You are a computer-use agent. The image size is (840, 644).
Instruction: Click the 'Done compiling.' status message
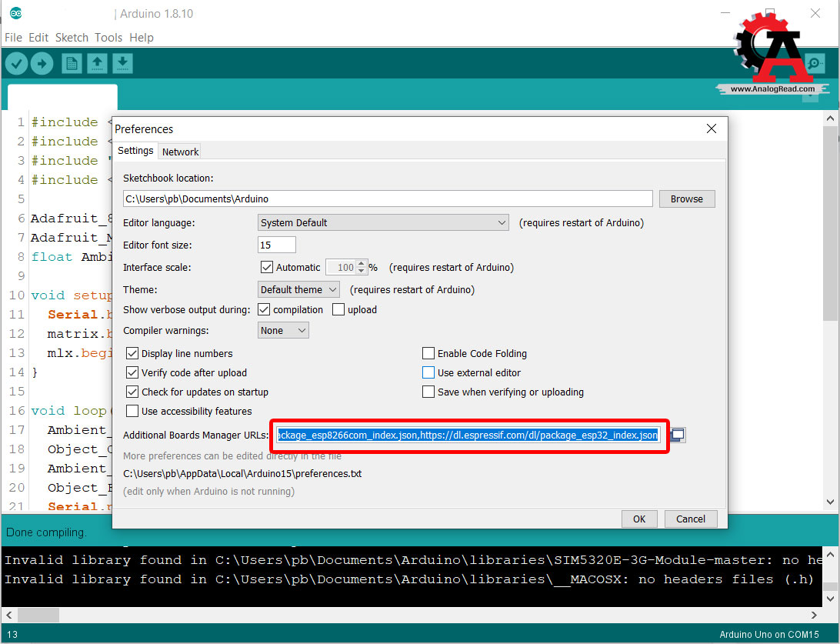click(46, 532)
